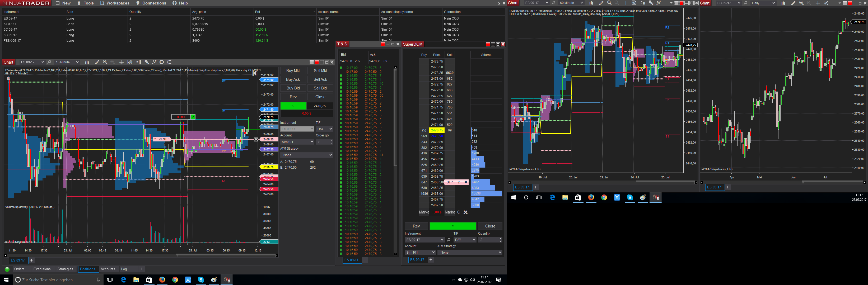Open the 60 Minute interval dropdown
This screenshot has width=868, height=285.
571,3
